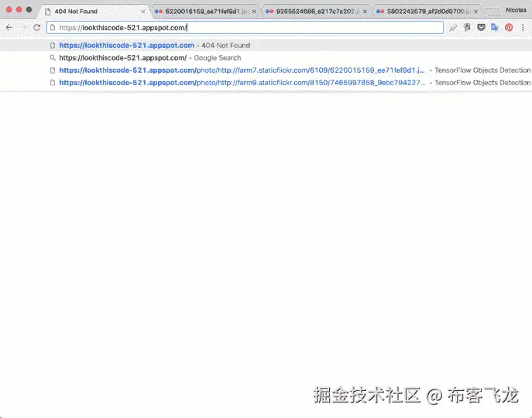The height and width of the screenshot is (418, 532).
Task: Close the 9255524686_e217c7c202 tab
Action: point(365,12)
